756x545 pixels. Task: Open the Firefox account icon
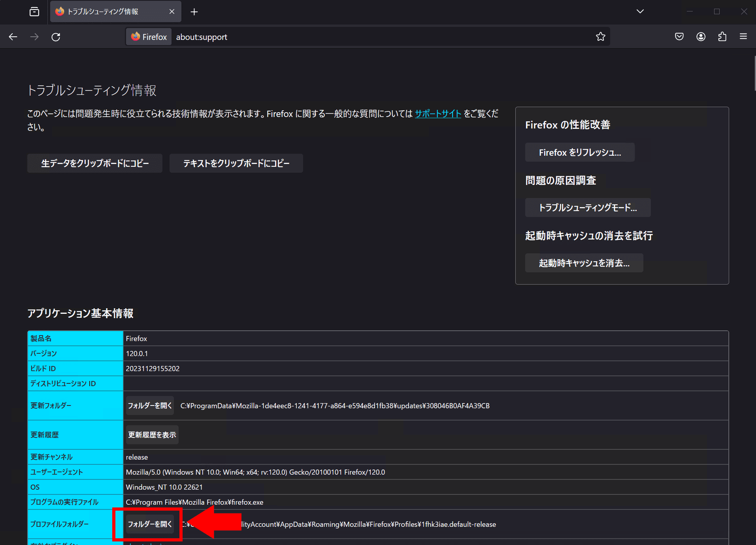(x=701, y=37)
